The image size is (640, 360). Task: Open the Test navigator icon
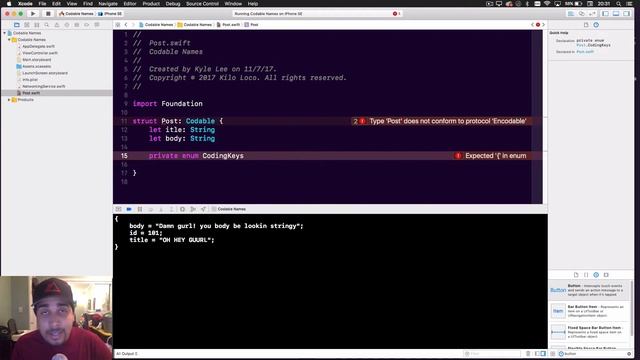pyautogui.click(x=67, y=25)
